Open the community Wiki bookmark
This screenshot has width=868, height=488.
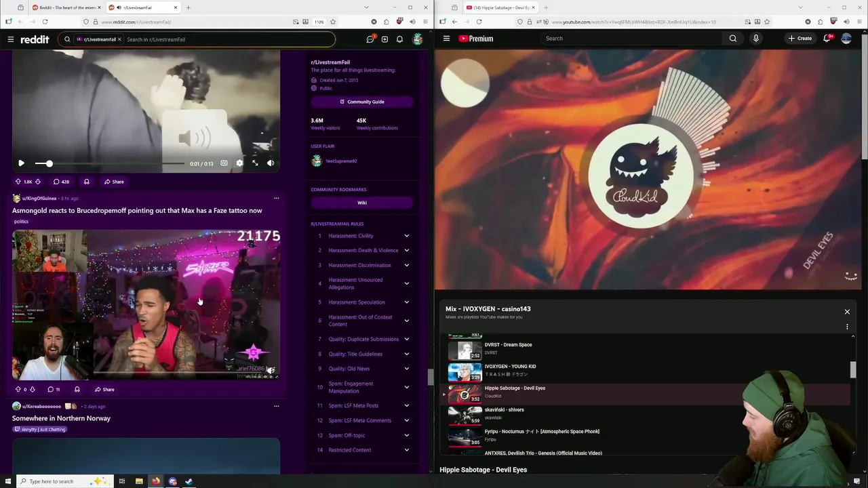pos(362,203)
